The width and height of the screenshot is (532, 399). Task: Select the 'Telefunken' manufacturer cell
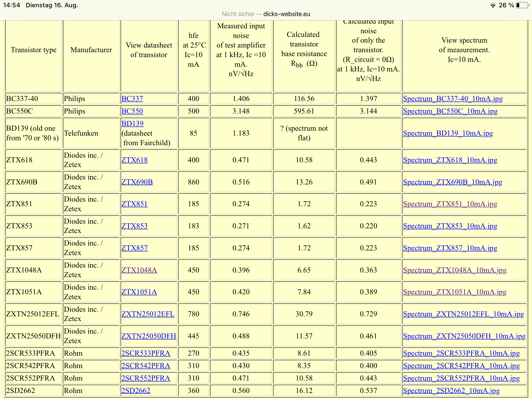click(91, 133)
